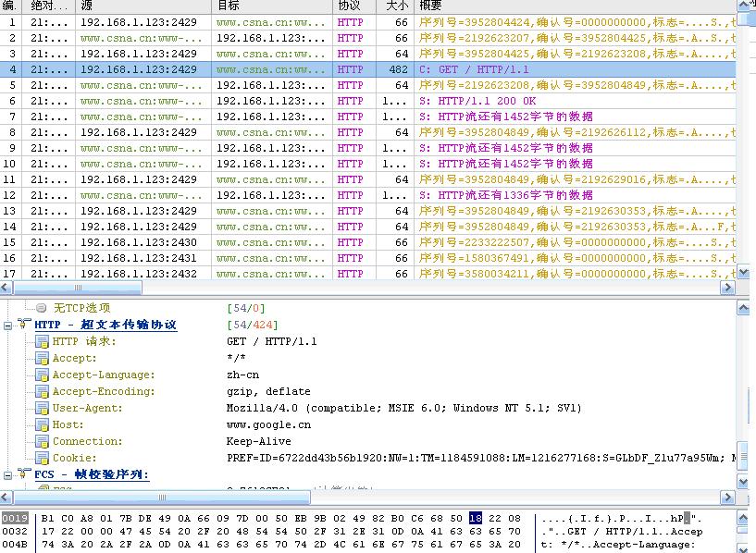Click the www.google.cn host value
Screen dimensions: 756x553
point(268,424)
